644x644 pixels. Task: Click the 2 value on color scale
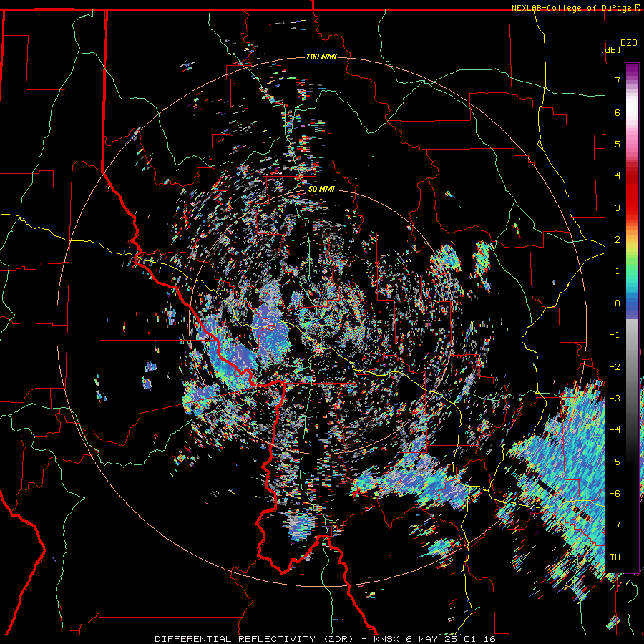coord(618,240)
